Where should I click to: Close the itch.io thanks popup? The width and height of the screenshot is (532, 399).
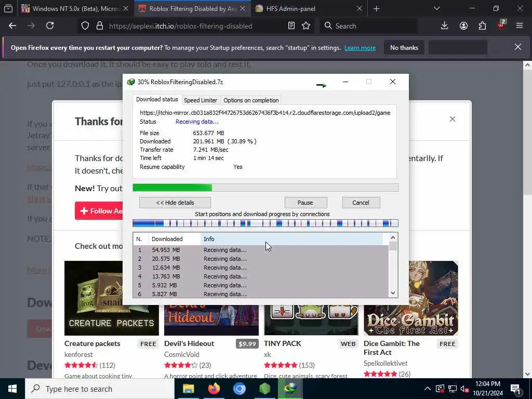point(453,119)
